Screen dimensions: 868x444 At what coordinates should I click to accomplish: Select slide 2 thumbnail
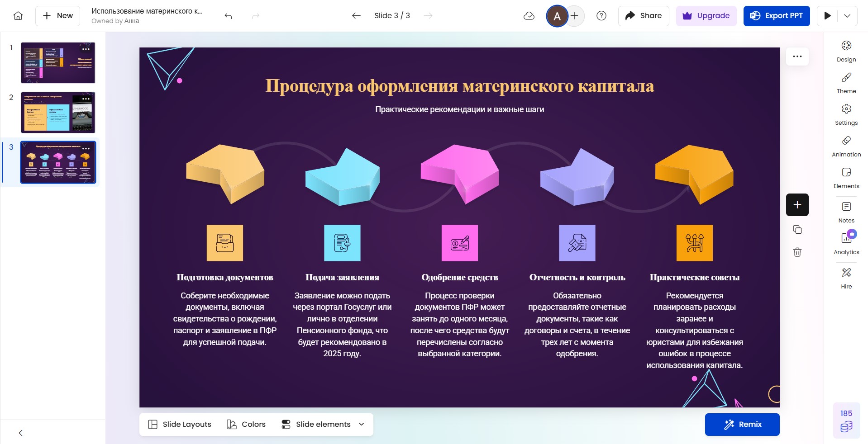58,113
